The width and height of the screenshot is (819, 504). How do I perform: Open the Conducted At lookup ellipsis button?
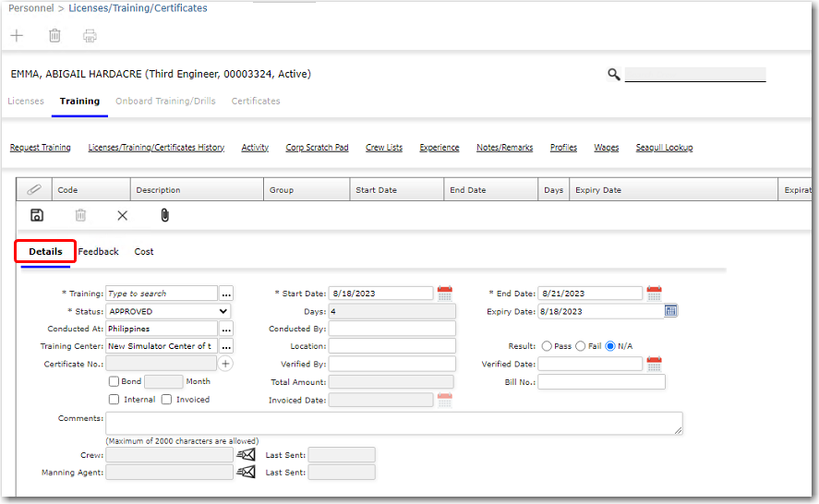point(226,329)
